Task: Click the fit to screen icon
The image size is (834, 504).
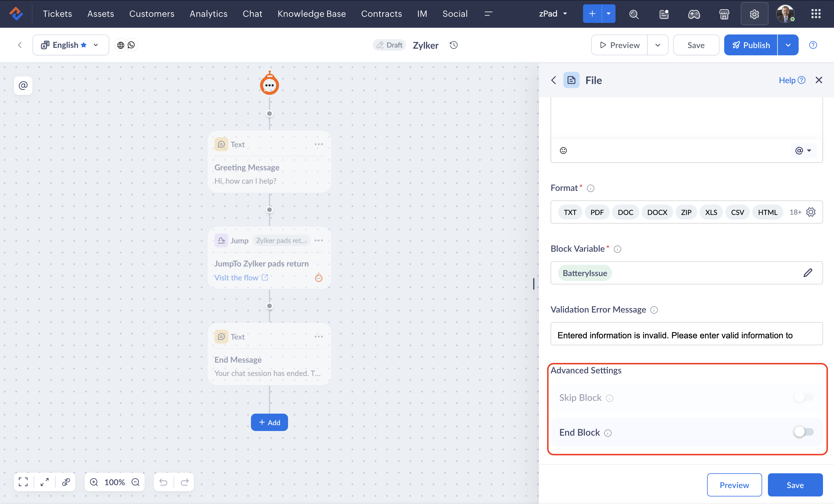Action: click(x=23, y=482)
